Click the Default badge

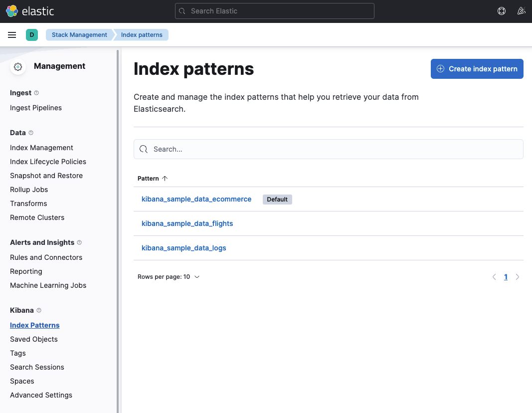click(277, 200)
